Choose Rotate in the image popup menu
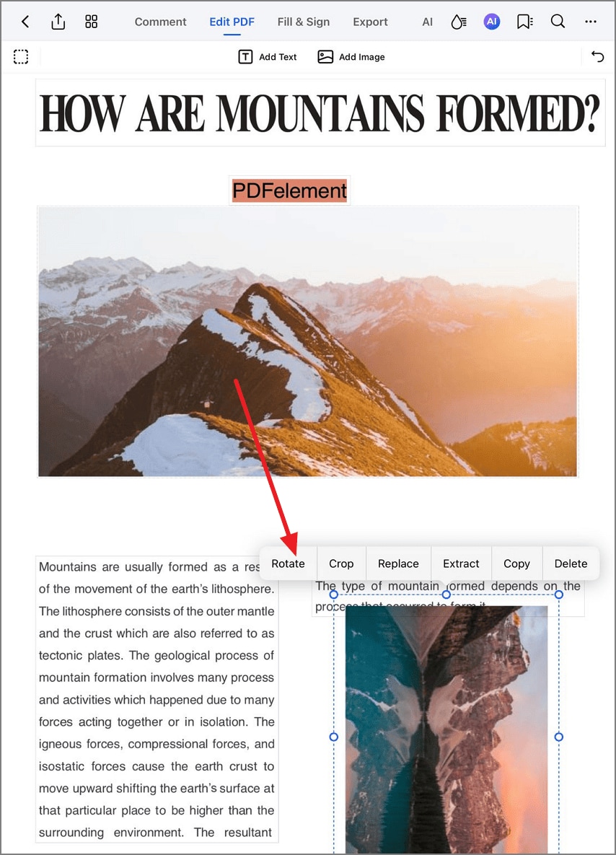The image size is (616, 855). click(x=288, y=564)
